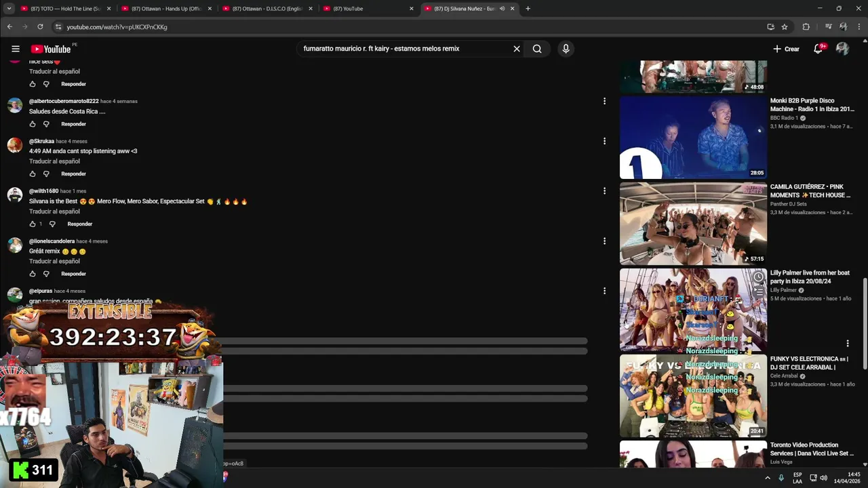Switch to the Ottawan Hands Up tab
Viewport: 868px width, 488px height.
point(166,9)
